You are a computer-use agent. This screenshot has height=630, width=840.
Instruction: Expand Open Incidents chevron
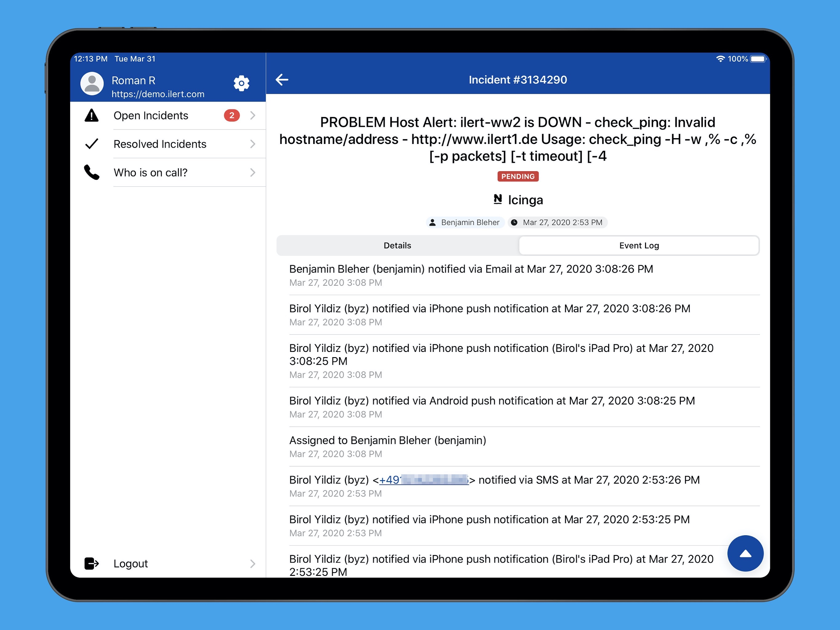(253, 115)
